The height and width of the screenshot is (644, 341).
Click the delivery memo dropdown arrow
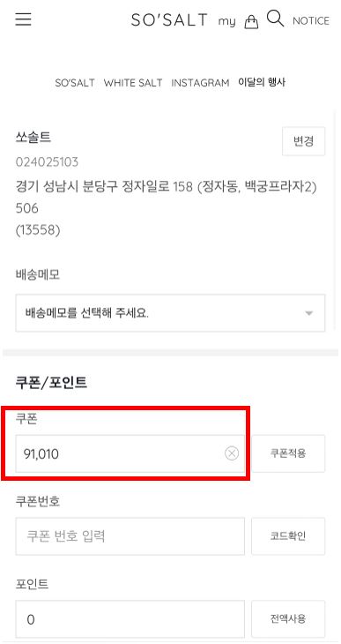309,313
